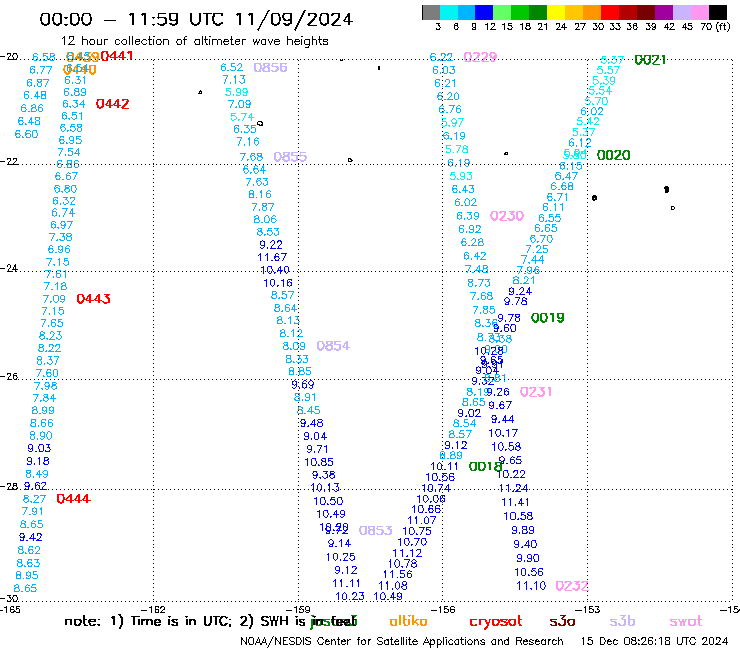Image resolution: width=740 pixels, height=650 pixels.
Task: Click the '15 Dec 08:26:18 UTC 2024' timestamp
Action: point(655,641)
